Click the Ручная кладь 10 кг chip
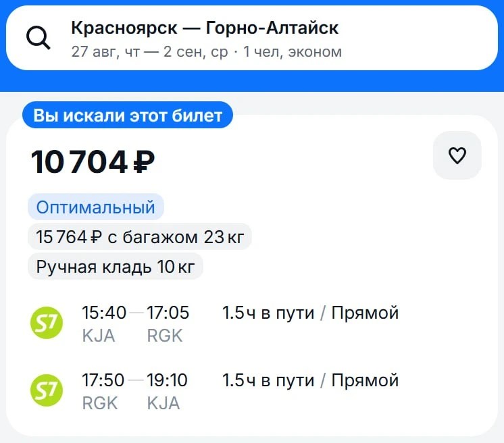The width and height of the screenshot is (504, 443). [116, 266]
